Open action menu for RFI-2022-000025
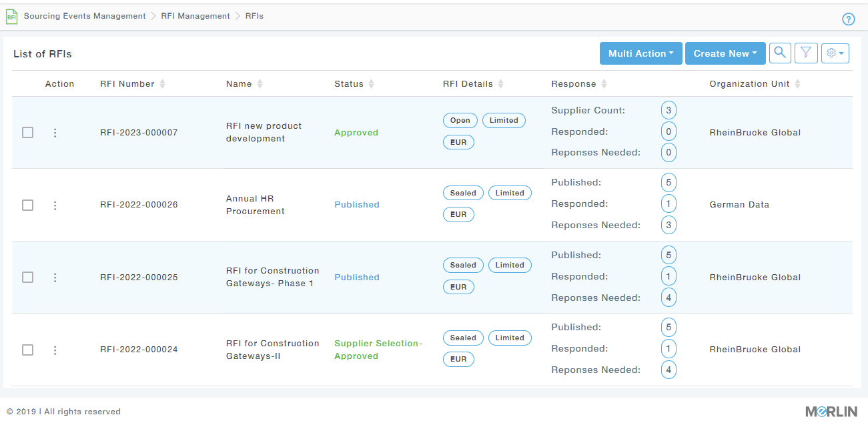 55,278
